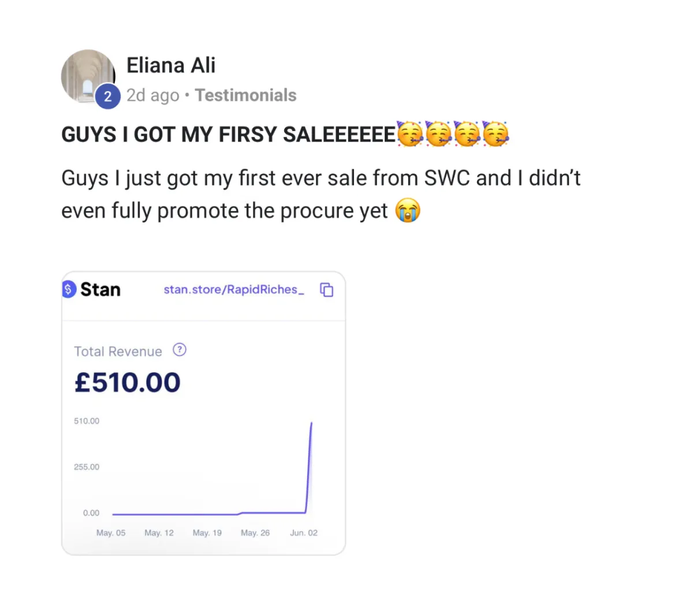The height and width of the screenshot is (616, 693).
Task: Click the Stan dollar logo icon
Action: coord(69,289)
